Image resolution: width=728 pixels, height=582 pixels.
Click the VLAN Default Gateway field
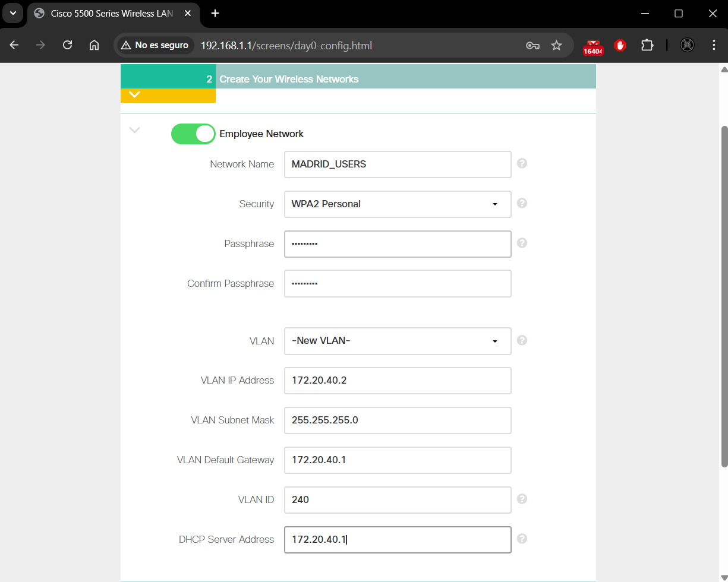[x=398, y=460]
